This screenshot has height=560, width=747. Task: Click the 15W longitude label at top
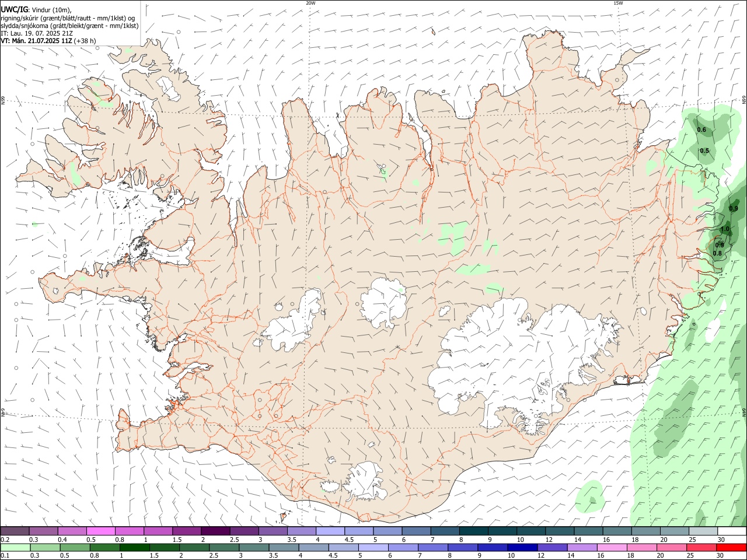[x=618, y=3]
